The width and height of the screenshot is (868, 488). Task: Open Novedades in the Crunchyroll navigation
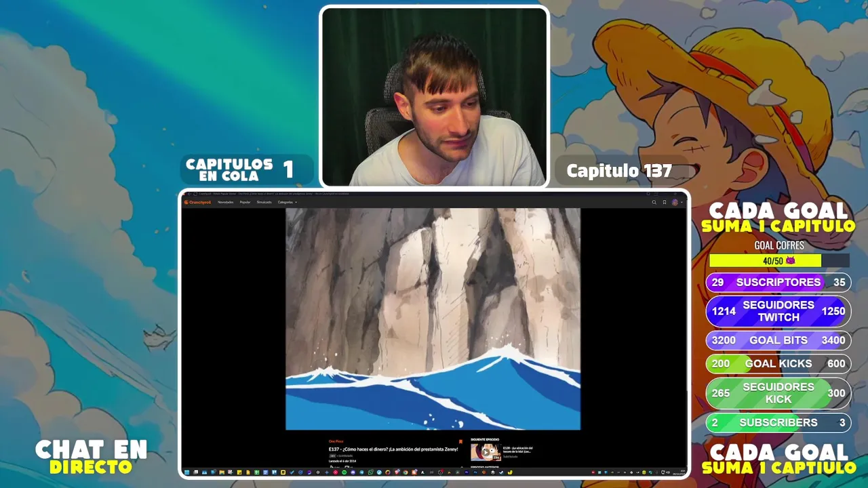[225, 202]
